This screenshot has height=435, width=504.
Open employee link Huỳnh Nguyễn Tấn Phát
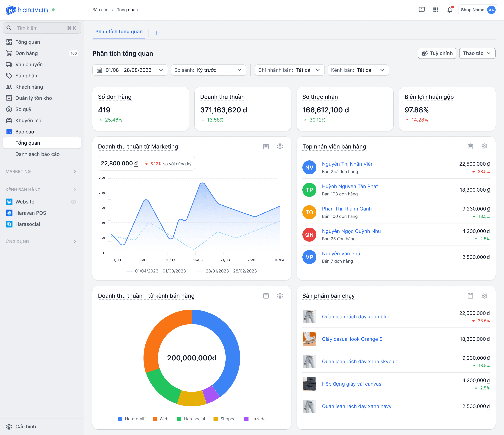coord(349,187)
